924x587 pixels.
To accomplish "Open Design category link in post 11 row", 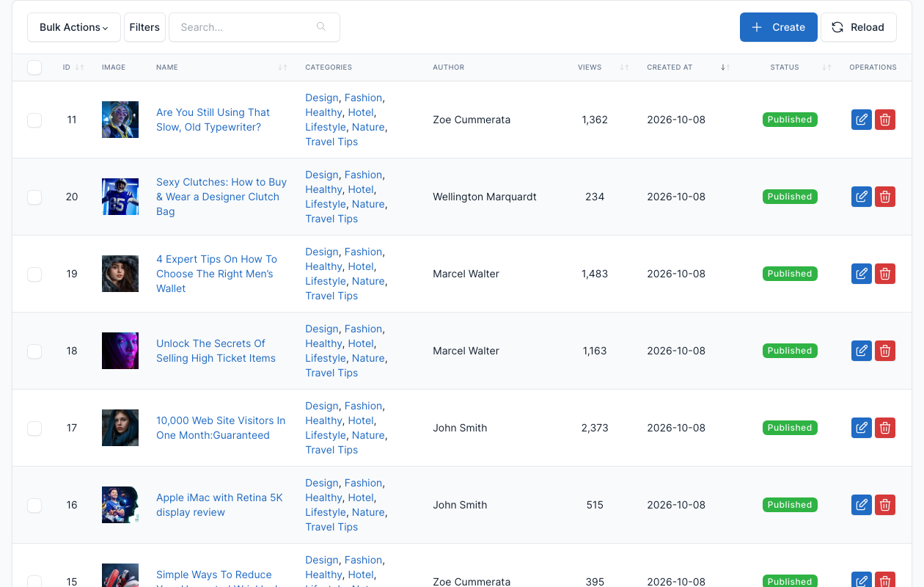I will coord(322,98).
